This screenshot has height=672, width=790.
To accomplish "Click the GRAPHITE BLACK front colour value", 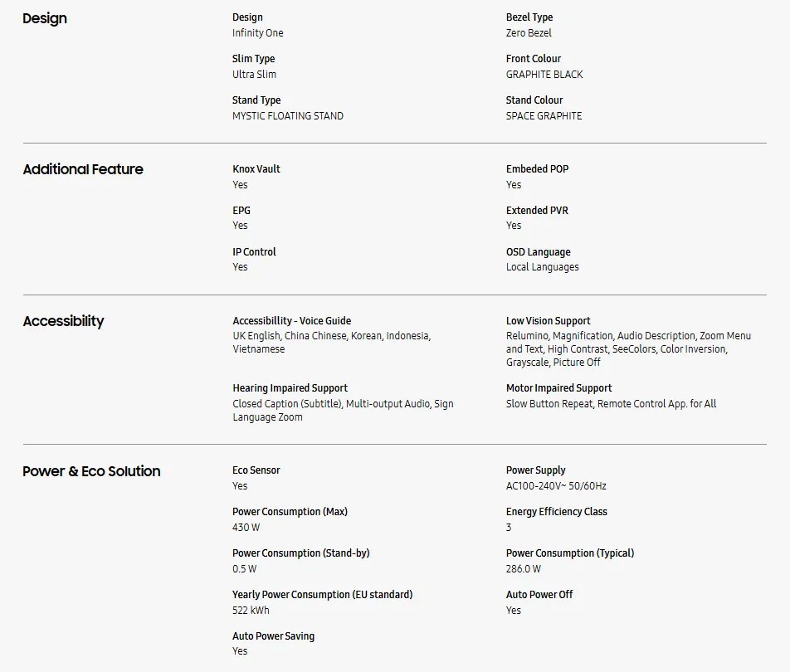I will [x=544, y=74].
